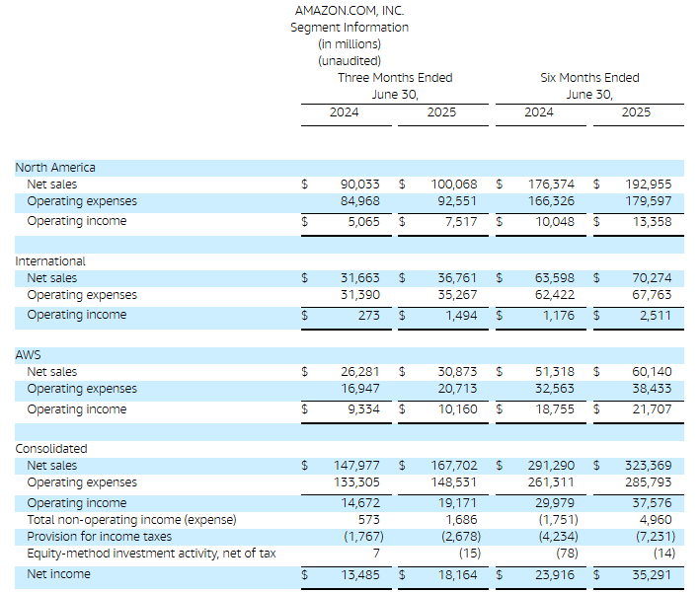Click the value 192,955
Image resolution: width=700 pixels, height=593 pixels.
[649, 185]
